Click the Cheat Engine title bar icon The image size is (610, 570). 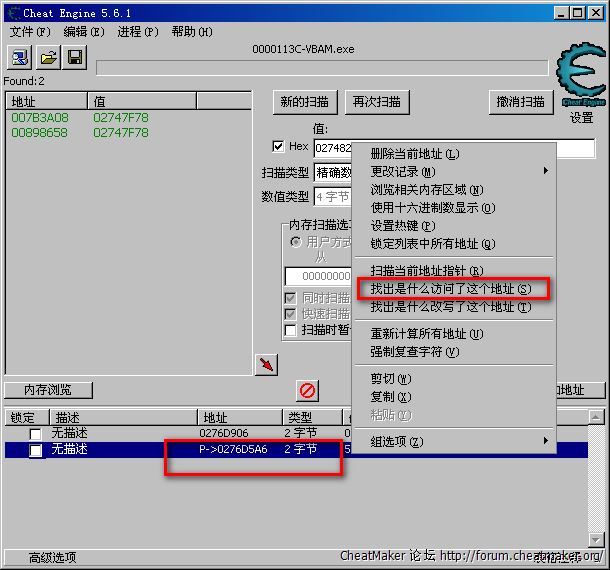[x=13, y=12]
